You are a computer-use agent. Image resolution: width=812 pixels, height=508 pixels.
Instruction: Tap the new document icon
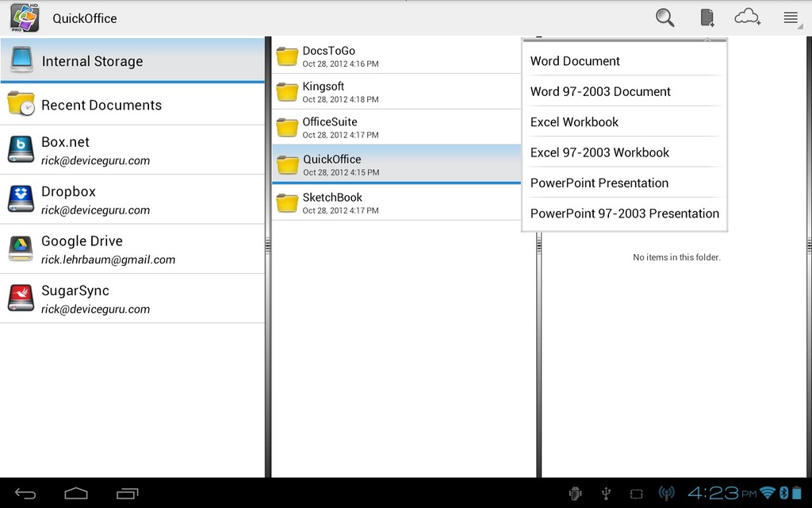pos(707,17)
